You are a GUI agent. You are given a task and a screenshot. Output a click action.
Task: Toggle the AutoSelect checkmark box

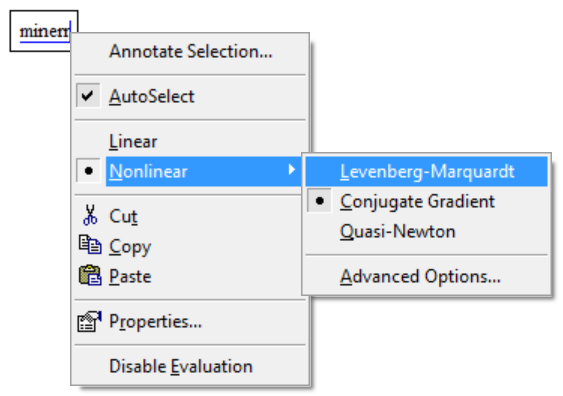point(88,95)
